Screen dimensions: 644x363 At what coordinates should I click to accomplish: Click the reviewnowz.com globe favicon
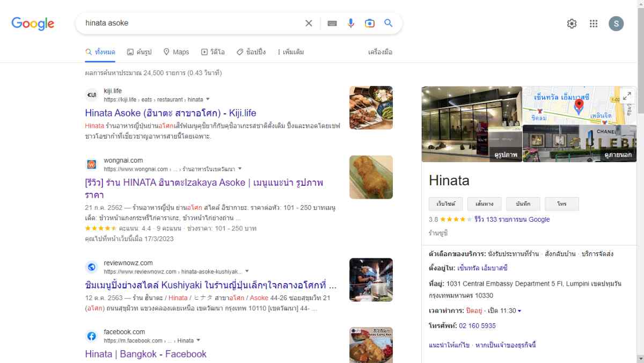click(92, 267)
